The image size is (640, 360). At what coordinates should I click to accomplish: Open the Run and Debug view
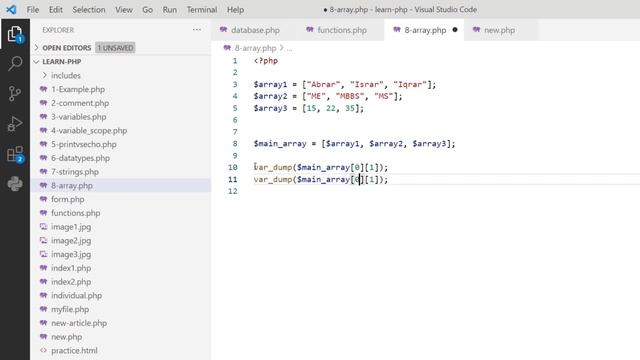tap(15, 124)
